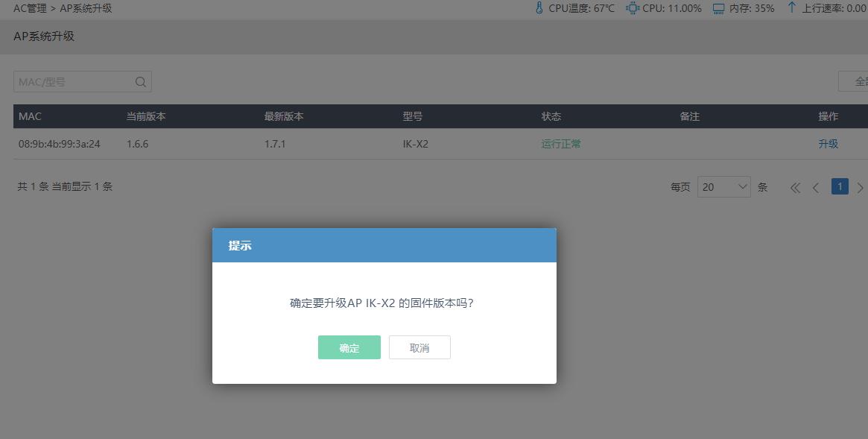Open the 每页 page-size dropdown showing 20

point(723,186)
